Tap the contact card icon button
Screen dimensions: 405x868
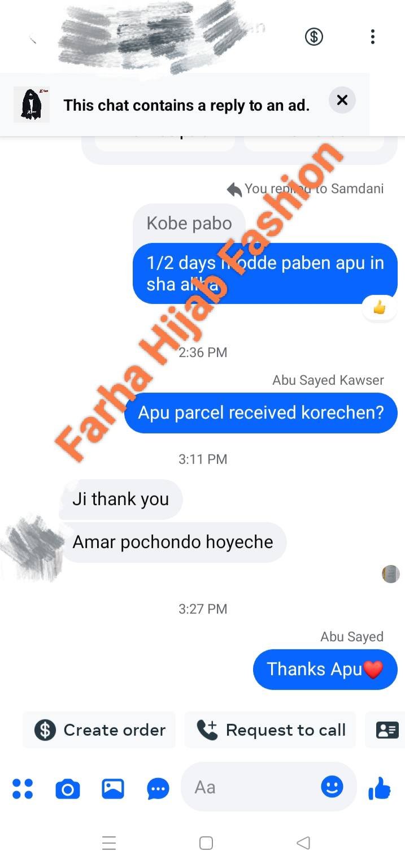point(386,730)
